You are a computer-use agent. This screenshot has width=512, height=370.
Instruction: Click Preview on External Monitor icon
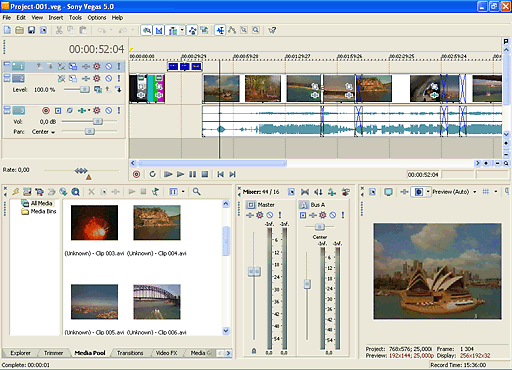pyautogui.click(x=388, y=192)
